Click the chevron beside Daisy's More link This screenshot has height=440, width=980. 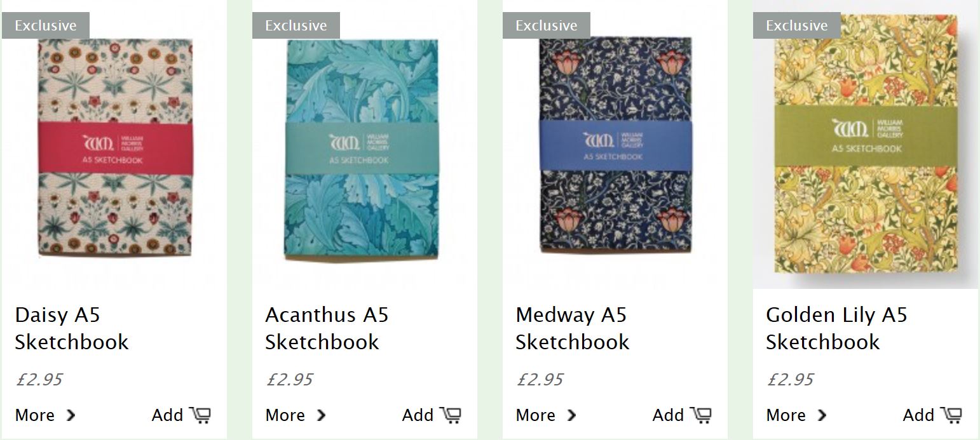point(71,415)
